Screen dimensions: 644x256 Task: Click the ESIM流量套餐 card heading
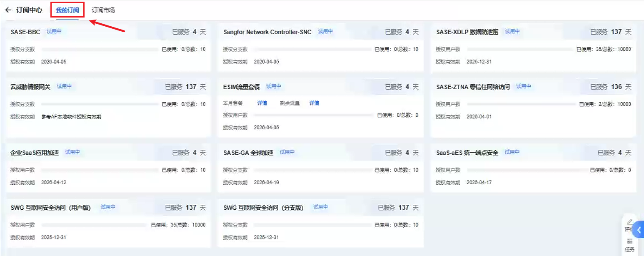241,87
